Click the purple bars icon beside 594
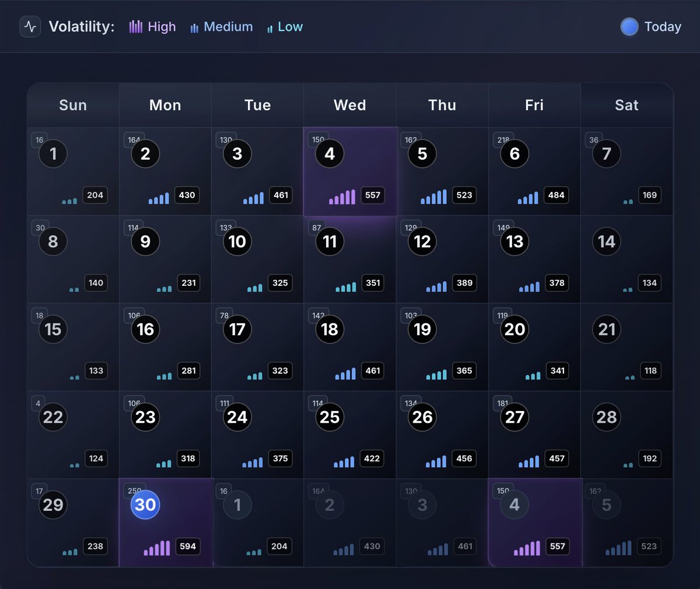The width and height of the screenshot is (700, 589). click(x=157, y=548)
